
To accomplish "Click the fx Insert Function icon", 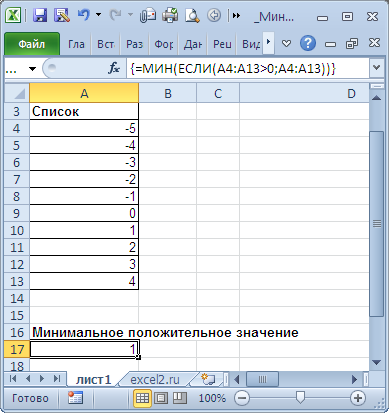I will [x=114, y=68].
